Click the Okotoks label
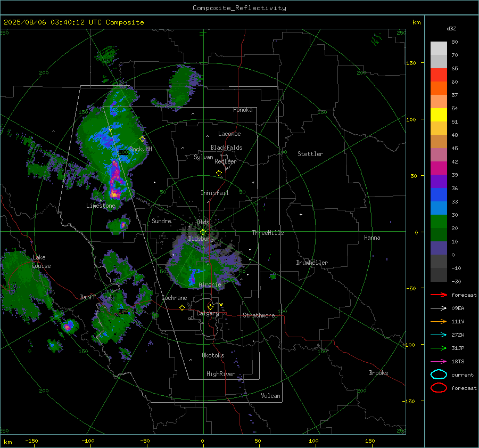Viewport: 479px width, 448px height. tap(213, 355)
